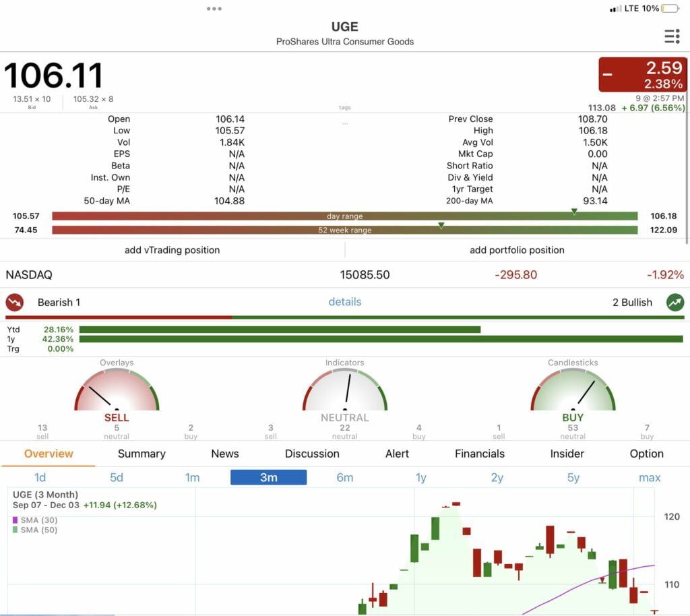Expand the NASDAQ index row
690x616 pixels.
click(345, 275)
